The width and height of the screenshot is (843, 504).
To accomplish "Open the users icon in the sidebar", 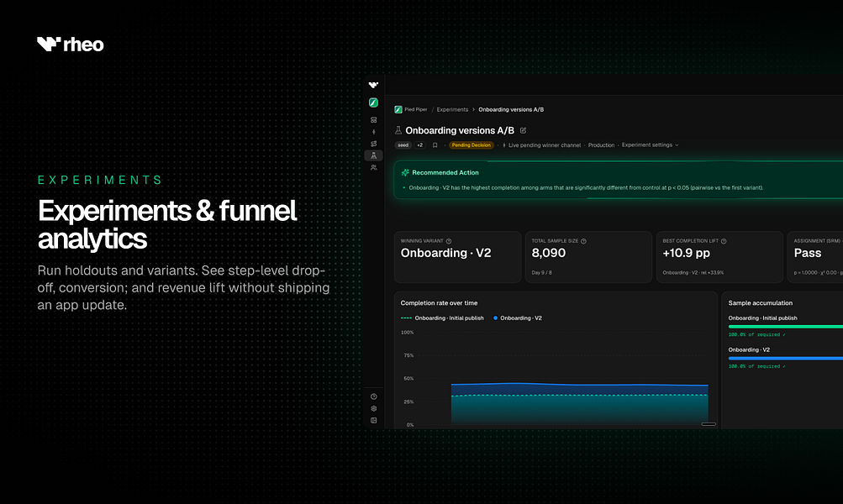I will [374, 168].
